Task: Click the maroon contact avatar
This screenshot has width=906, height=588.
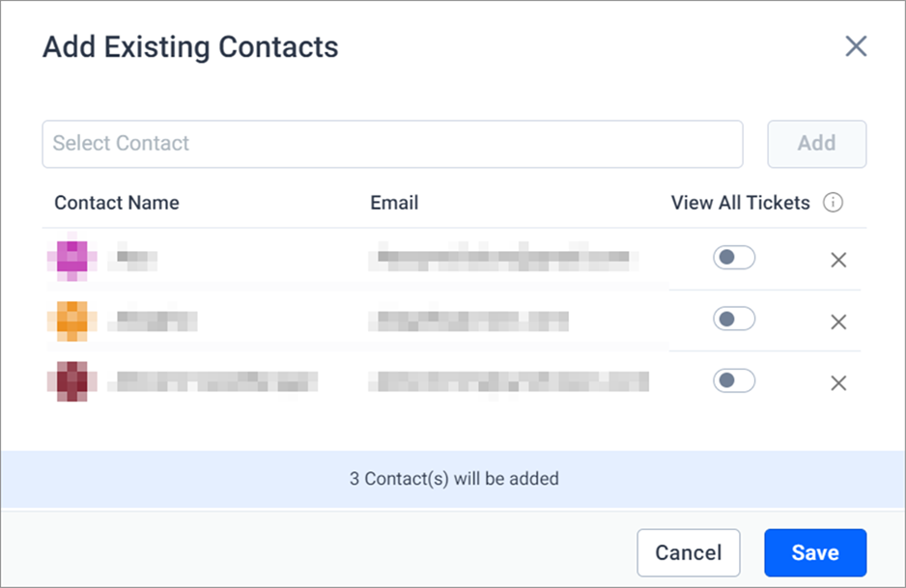Action: [72, 381]
